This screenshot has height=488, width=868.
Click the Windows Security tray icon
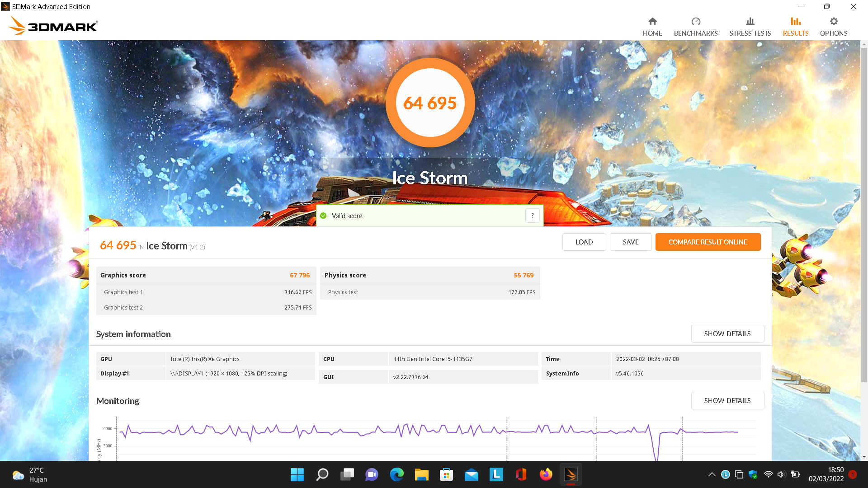click(x=753, y=474)
